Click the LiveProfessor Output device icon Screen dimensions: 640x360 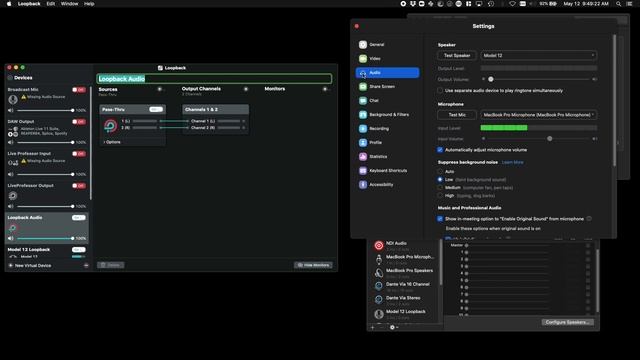coord(13,196)
